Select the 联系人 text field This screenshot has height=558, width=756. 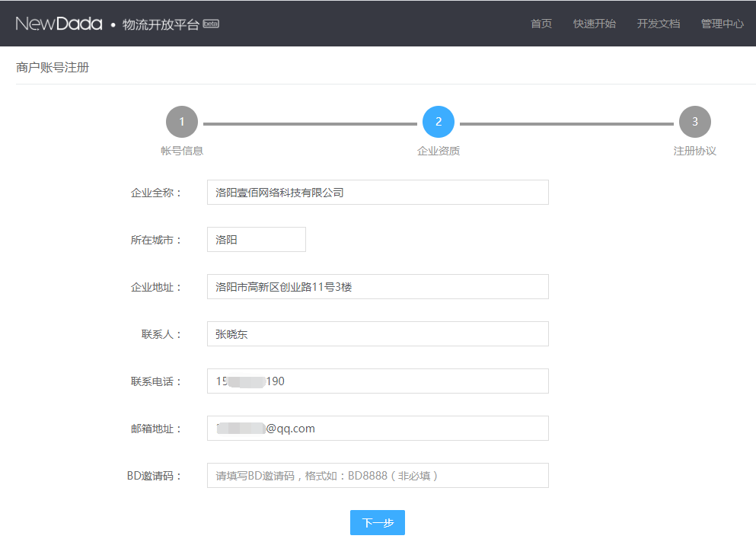(x=378, y=334)
